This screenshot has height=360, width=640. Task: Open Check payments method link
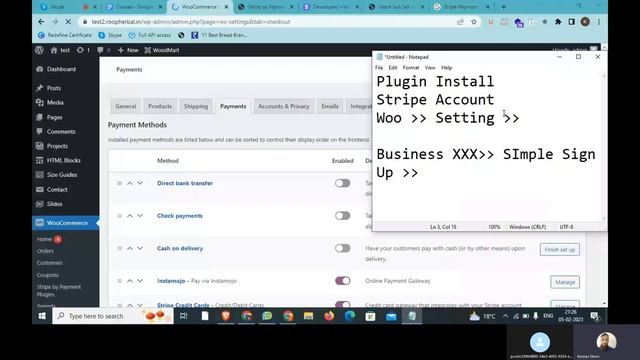180,216
